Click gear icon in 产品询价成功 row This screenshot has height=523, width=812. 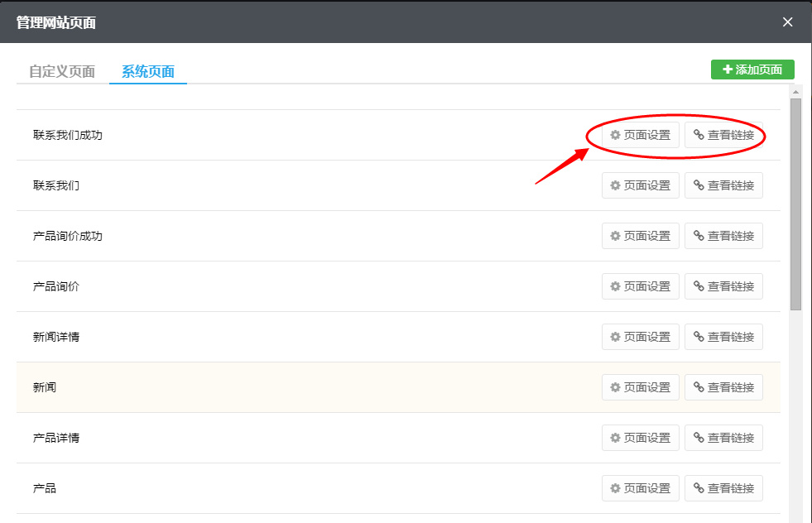[x=615, y=236]
